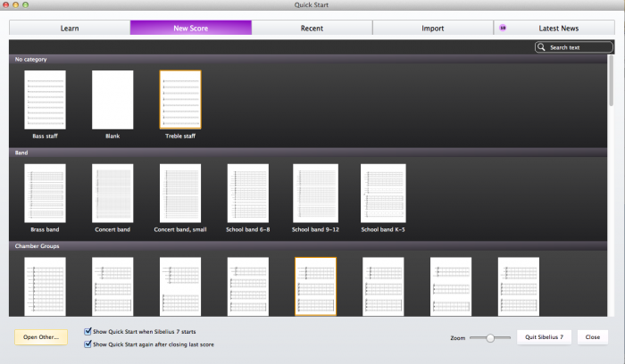Click the Concert band label text
The width and height of the screenshot is (625, 364).
point(112,229)
